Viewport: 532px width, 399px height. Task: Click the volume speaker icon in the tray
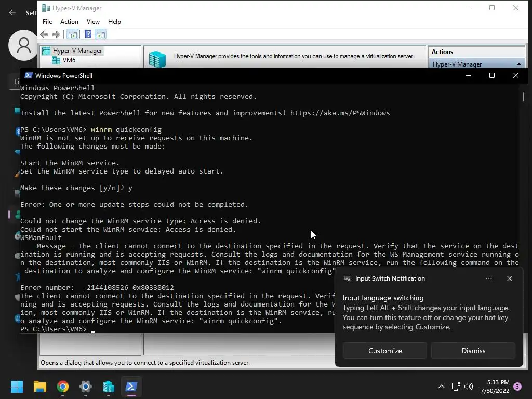[x=469, y=387]
